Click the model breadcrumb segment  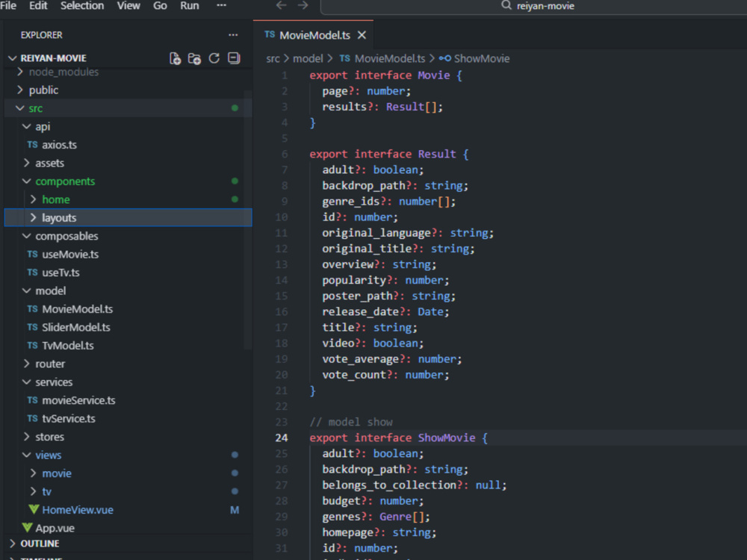click(x=308, y=58)
